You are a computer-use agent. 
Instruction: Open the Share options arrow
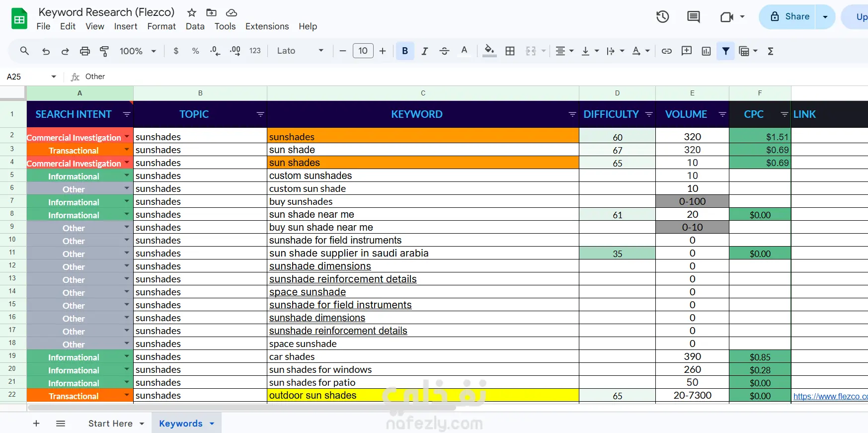825,17
